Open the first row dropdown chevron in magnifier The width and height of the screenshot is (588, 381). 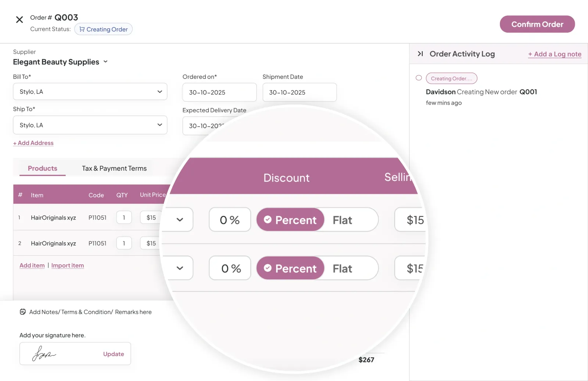tap(180, 220)
